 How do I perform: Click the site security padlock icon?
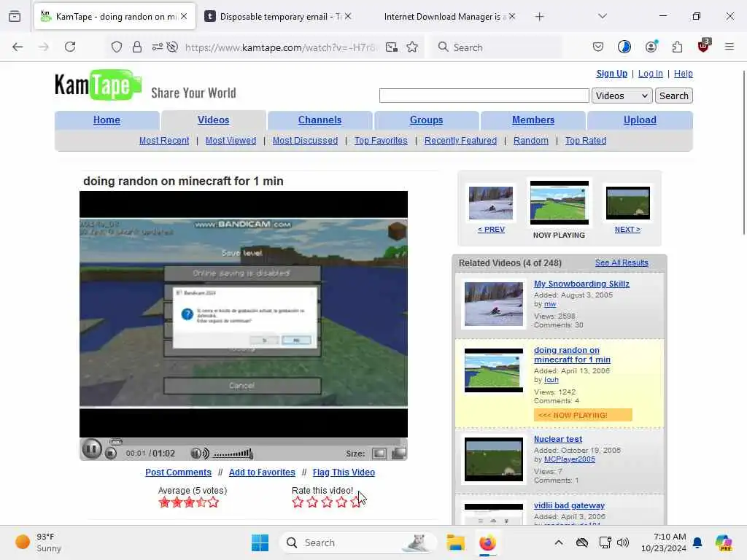pyautogui.click(x=137, y=47)
